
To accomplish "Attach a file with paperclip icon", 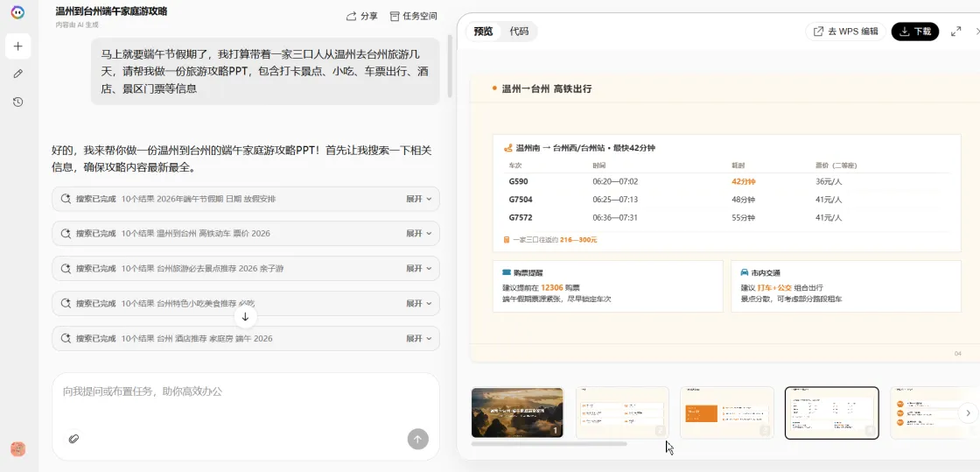I will [x=73, y=438].
